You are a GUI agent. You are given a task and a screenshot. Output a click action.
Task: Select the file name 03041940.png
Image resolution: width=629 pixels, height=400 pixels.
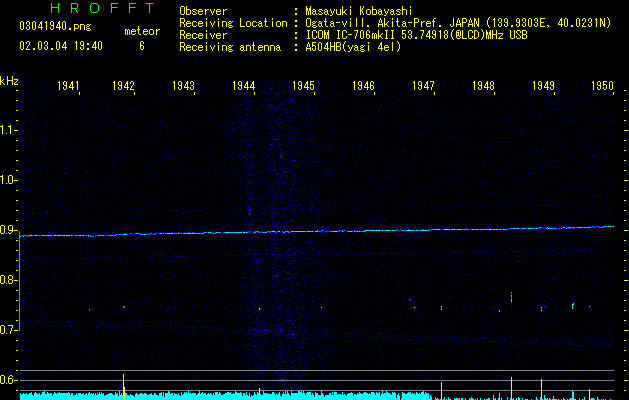pos(55,26)
